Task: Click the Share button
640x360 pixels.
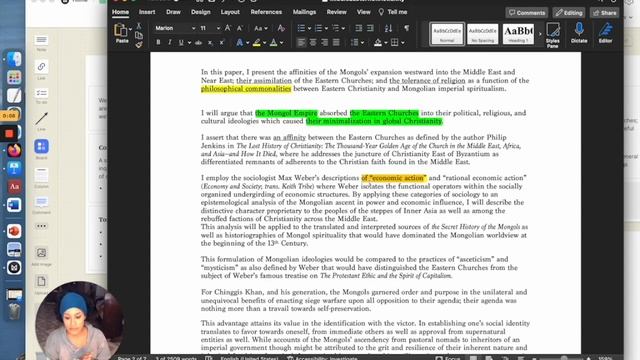Action: tap(604, 13)
